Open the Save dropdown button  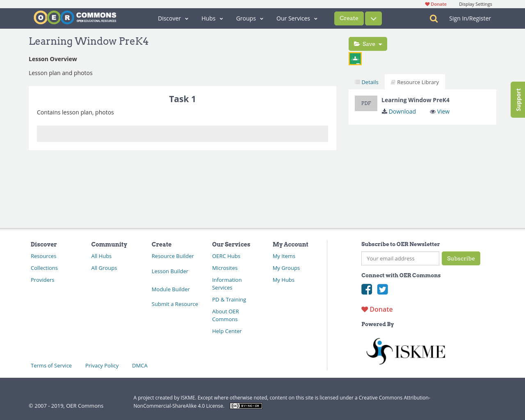[x=367, y=44]
